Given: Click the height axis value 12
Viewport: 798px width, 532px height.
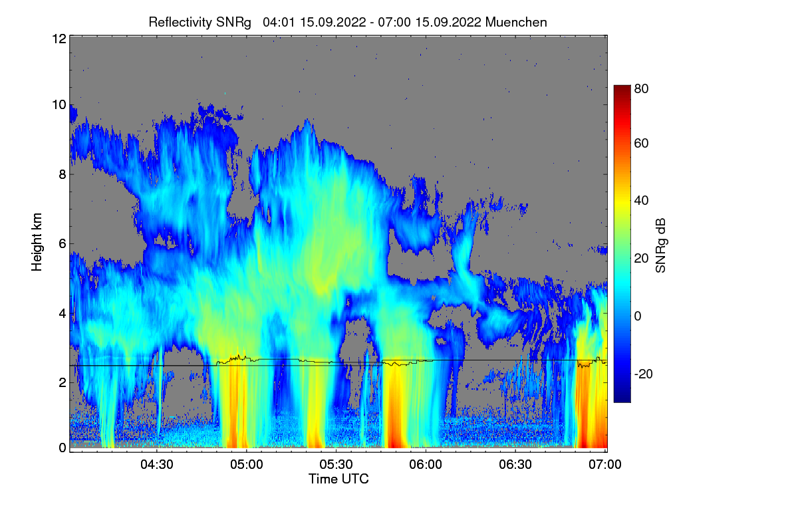Looking at the screenshot, I should pos(58,39).
